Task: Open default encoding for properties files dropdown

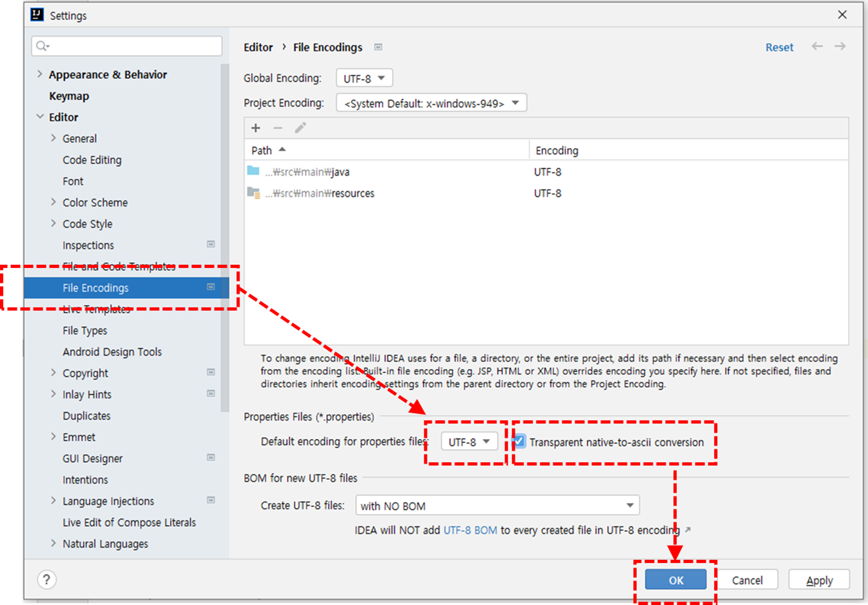Action: (469, 442)
